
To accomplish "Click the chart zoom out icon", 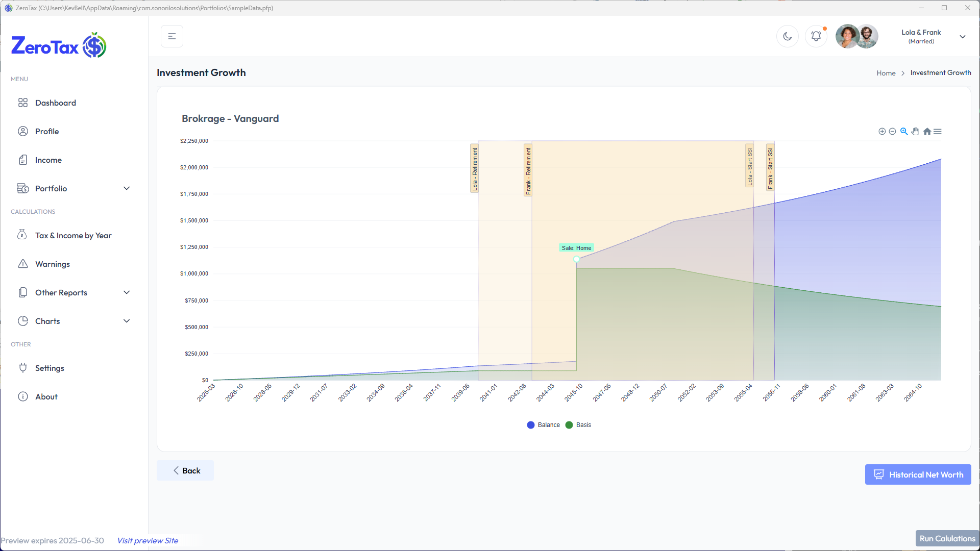I will 892,132.
